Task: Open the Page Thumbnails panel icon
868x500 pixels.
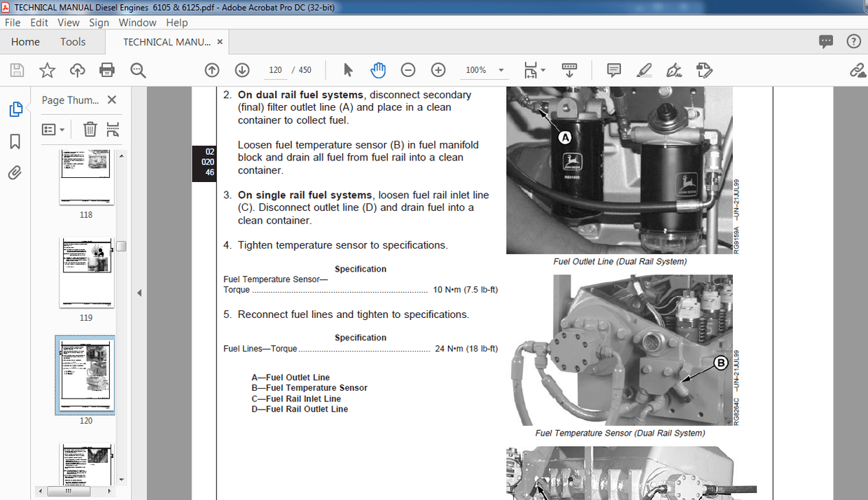Action: pyautogui.click(x=15, y=109)
